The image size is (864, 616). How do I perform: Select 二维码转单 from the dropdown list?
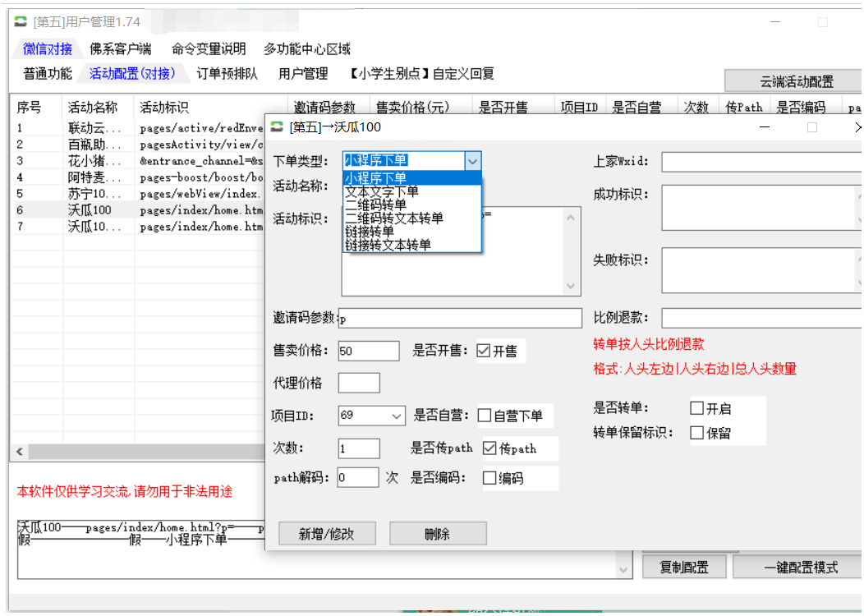[375, 205]
